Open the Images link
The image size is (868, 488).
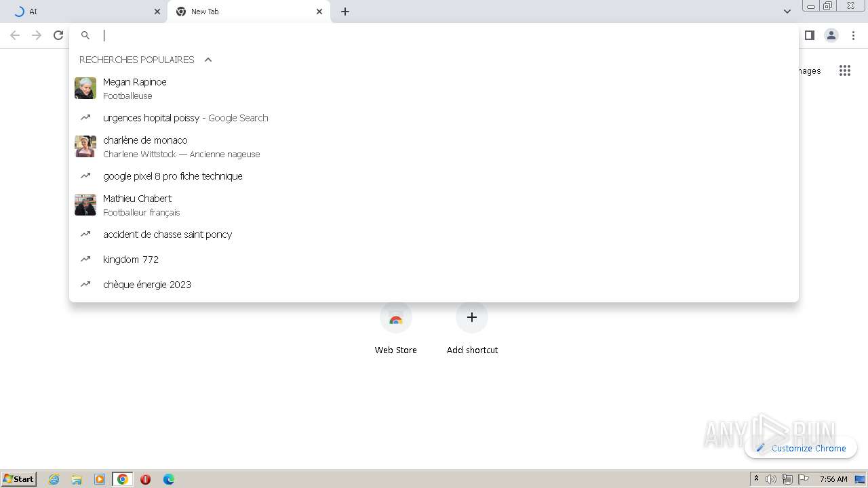pyautogui.click(x=808, y=70)
